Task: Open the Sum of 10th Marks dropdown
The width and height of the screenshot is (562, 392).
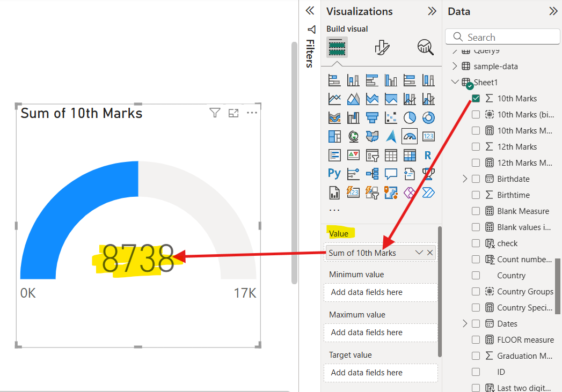Action: click(420, 252)
